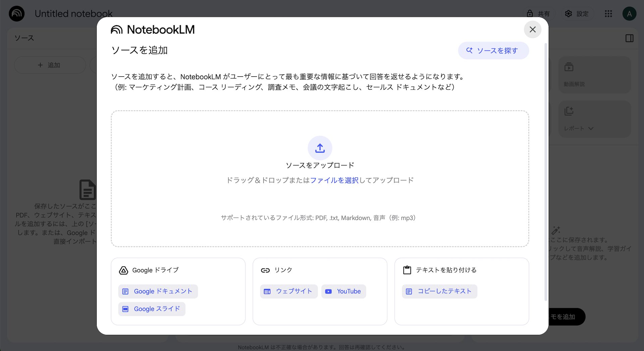The height and width of the screenshot is (351, 644).
Task: Click NotebookLM home logo at top left
Action: tap(17, 14)
